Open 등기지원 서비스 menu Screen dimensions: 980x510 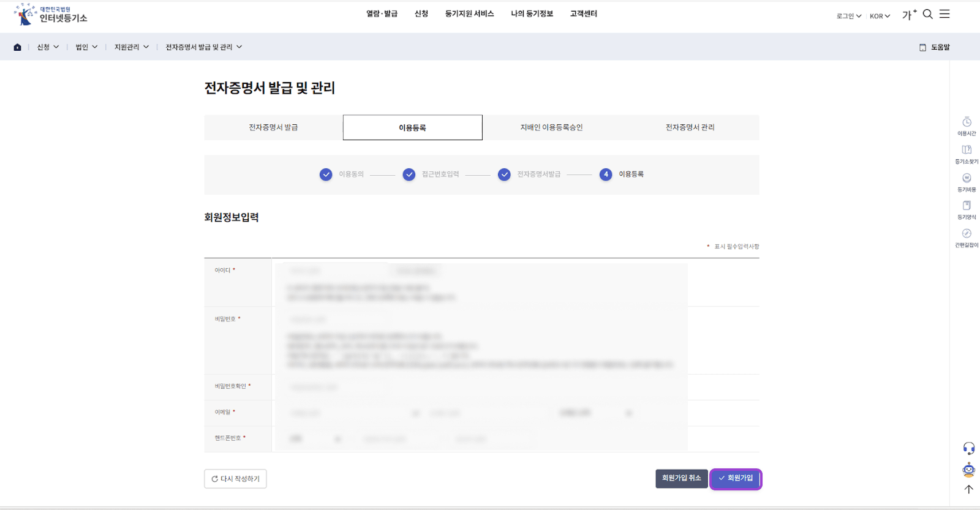click(x=469, y=13)
